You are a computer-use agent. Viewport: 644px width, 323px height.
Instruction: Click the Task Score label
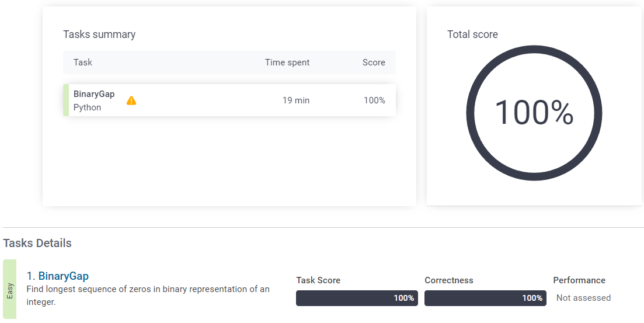(318, 280)
